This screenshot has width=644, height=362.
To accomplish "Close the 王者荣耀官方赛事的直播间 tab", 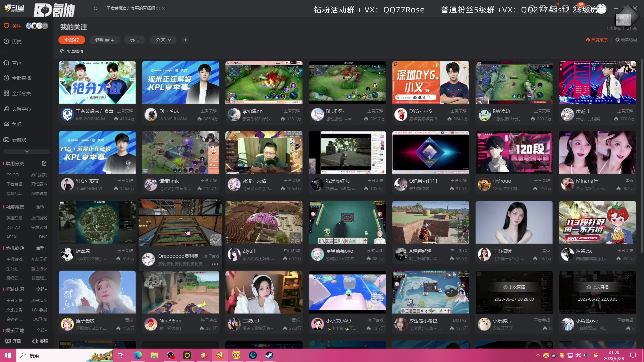I will pos(163,8).
